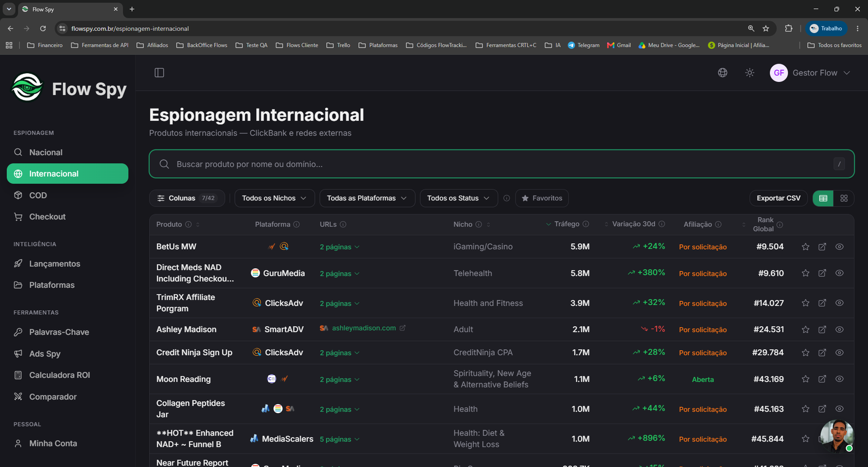The height and width of the screenshot is (467, 868).
Task: Click the info icon before Favoritos
Action: tap(507, 198)
